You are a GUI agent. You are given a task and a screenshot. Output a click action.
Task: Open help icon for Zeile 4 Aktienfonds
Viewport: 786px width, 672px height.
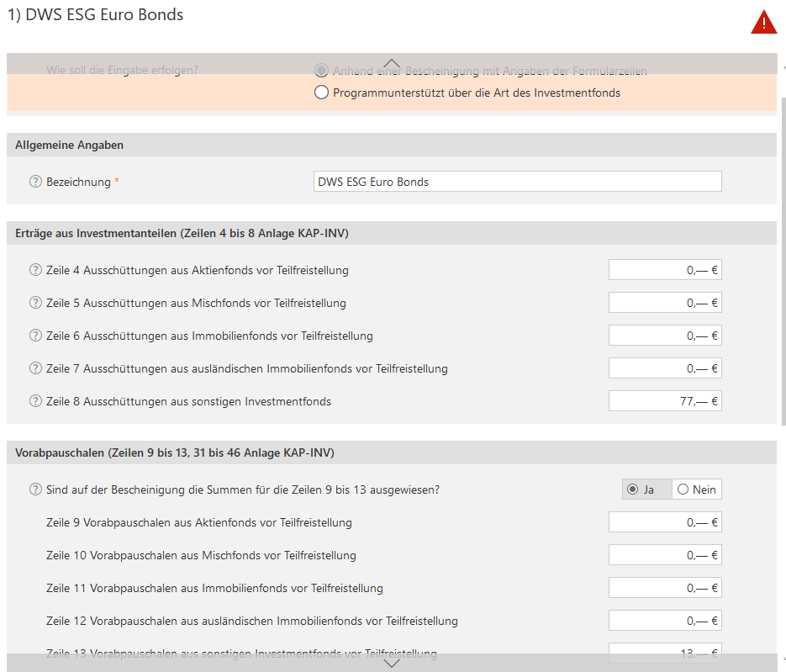pyautogui.click(x=35, y=270)
